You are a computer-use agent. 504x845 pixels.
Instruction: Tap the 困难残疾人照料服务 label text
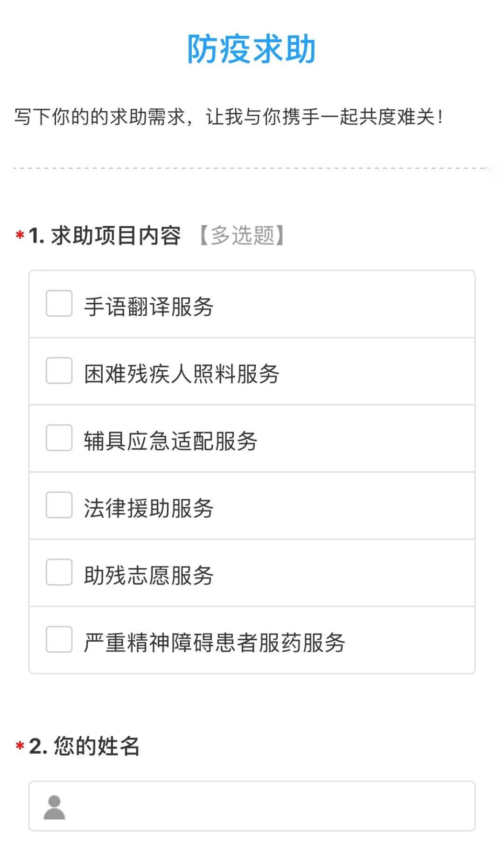coord(182,374)
